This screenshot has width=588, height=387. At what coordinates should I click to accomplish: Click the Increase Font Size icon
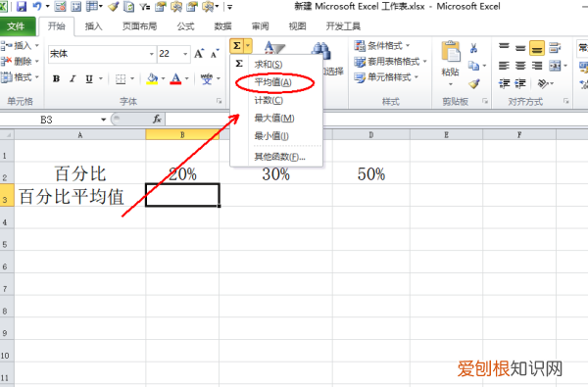pyautogui.click(x=199, y=54)
